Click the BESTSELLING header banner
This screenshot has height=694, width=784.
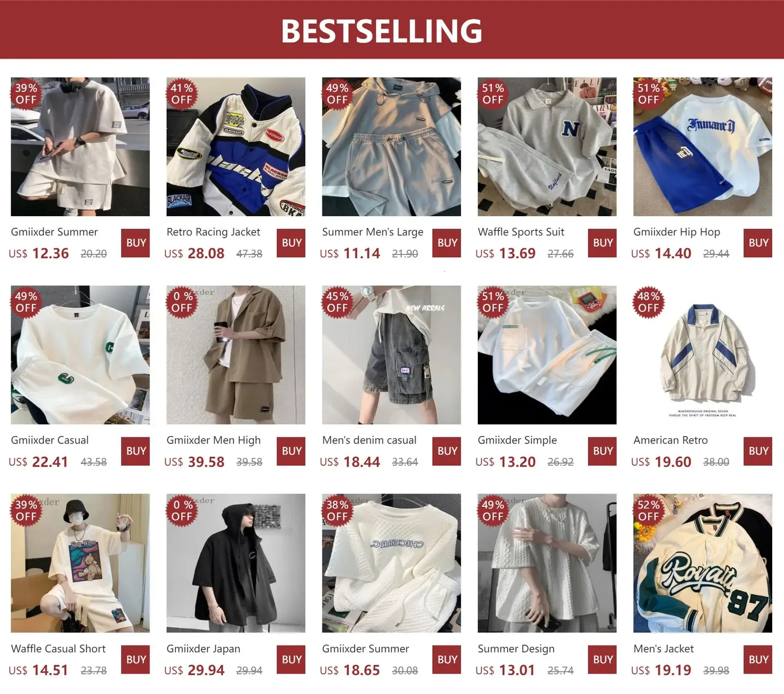pyautogui.click(x=392, y=29)
